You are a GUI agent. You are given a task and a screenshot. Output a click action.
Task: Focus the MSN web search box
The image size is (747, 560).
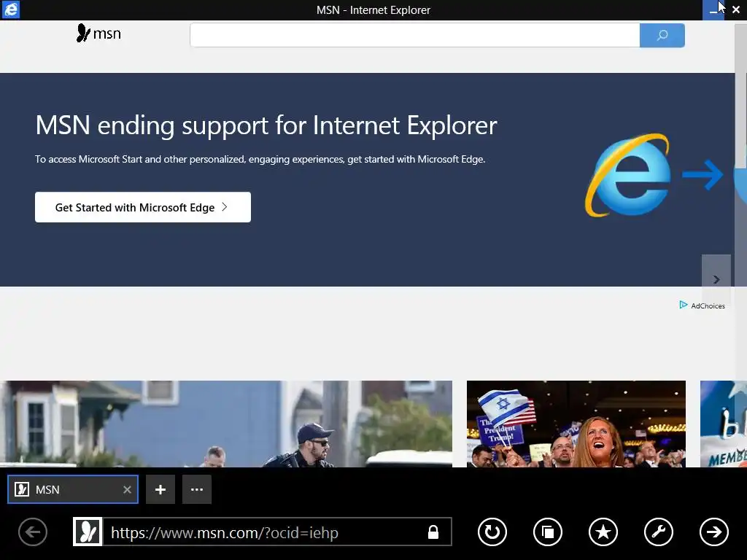414,35
